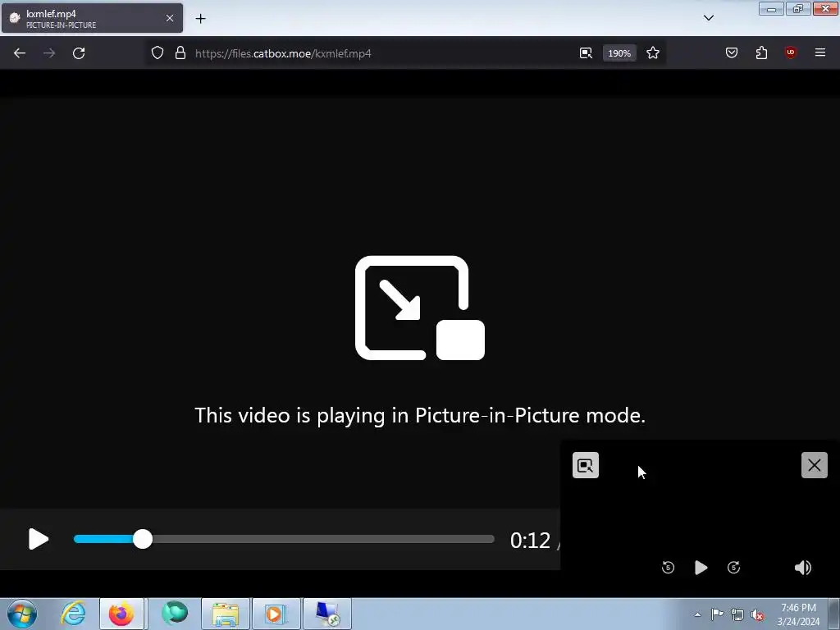Open Action Center flag icon
Screen dimensions: 840x630
point(717,614)
